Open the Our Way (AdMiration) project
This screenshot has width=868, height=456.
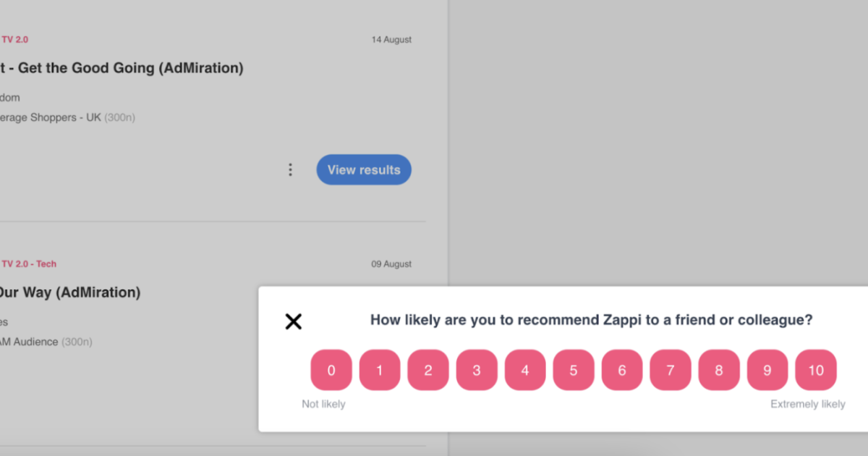70,292
